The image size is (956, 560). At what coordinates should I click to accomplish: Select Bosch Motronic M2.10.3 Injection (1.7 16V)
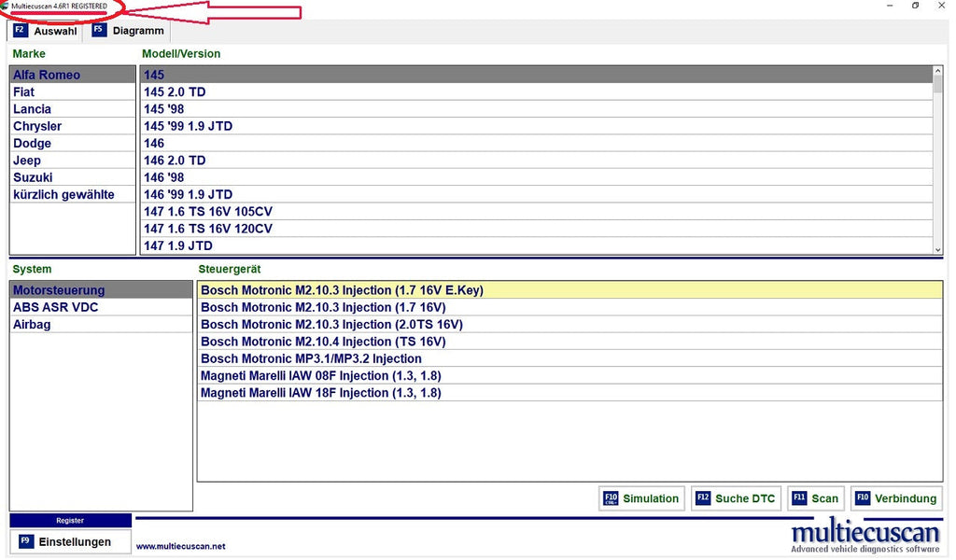(570, 307)
